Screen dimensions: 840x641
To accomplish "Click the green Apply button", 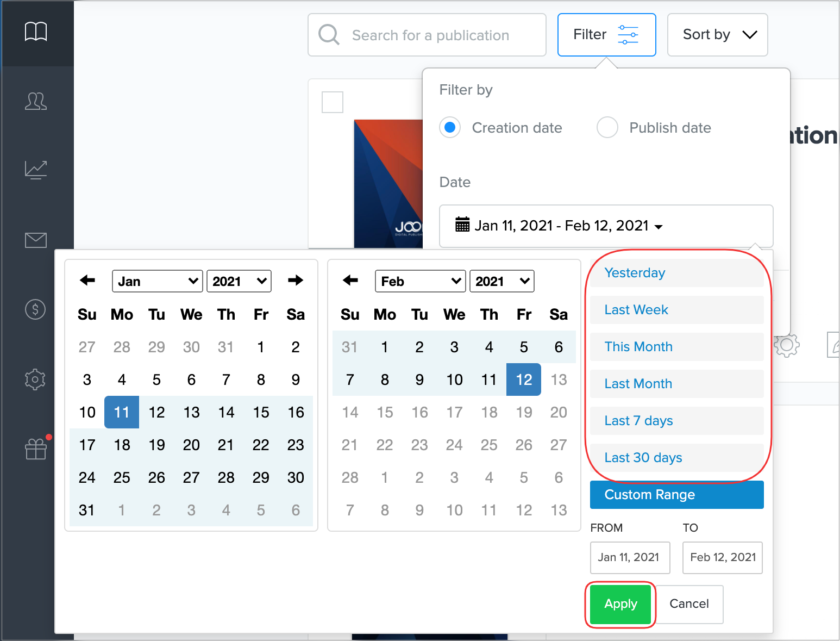I will point(620,604).
